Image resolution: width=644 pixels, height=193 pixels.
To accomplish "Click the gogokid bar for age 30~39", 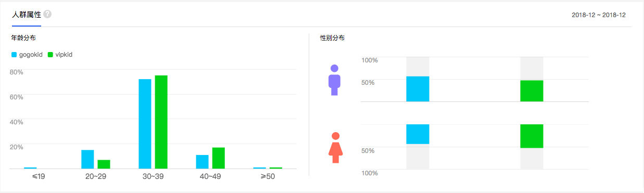I will [145, 124].
